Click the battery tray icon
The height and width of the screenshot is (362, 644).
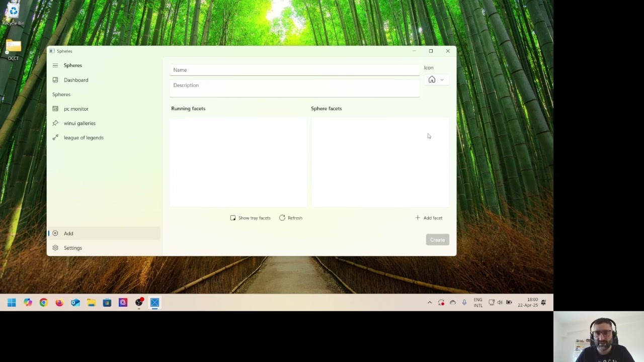point(509,302)
